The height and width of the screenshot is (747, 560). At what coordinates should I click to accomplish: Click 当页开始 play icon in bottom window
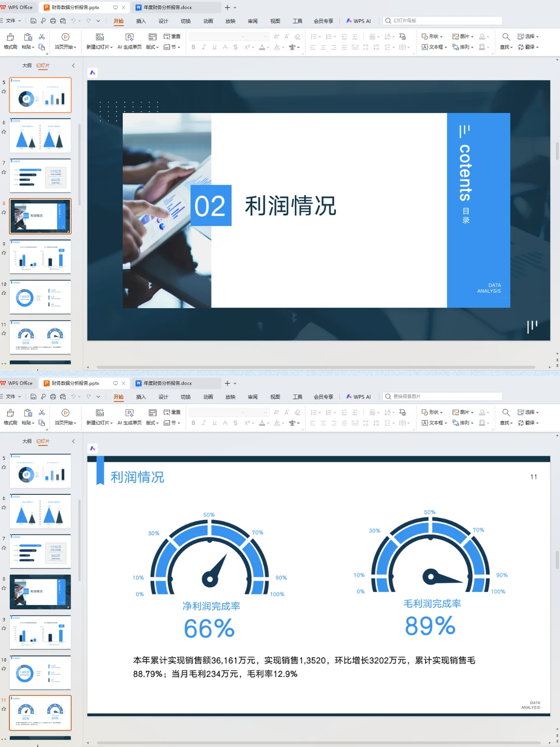65,412
